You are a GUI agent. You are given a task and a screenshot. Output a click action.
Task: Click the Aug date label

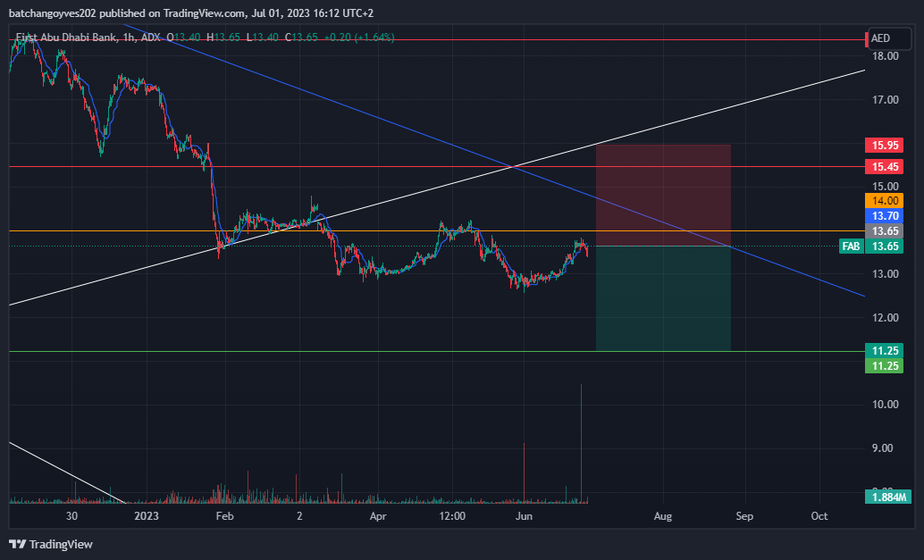pyautogui.click(x=663, y=516)
